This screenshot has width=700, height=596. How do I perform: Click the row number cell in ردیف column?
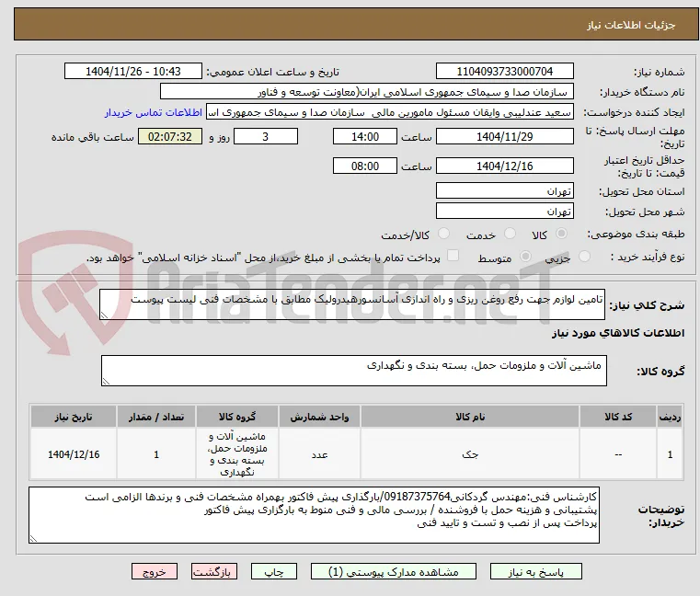[x=670, y=454]
